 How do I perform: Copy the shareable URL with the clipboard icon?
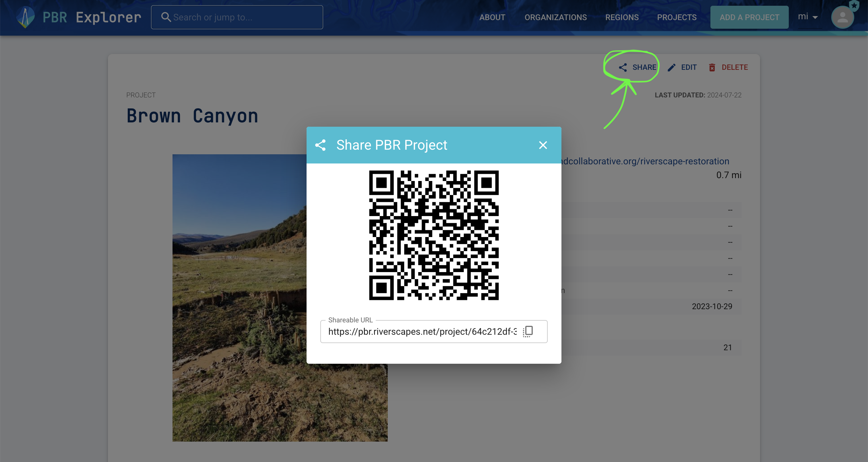click(528, 331)
